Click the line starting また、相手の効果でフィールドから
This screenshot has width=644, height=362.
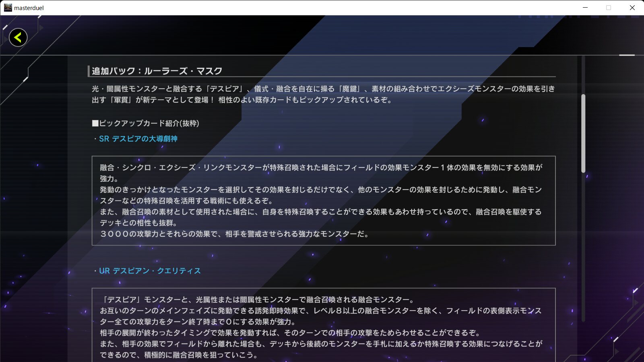coord(321,344)
